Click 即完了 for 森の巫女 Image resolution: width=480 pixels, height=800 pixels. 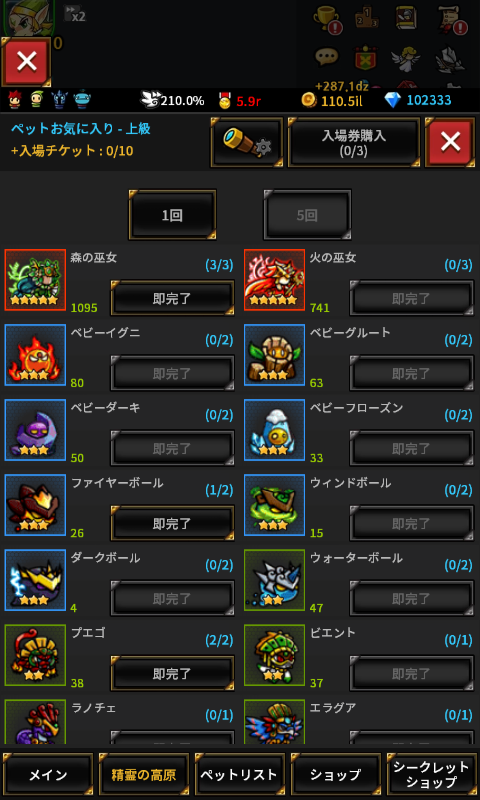click(x=172, y=298)
